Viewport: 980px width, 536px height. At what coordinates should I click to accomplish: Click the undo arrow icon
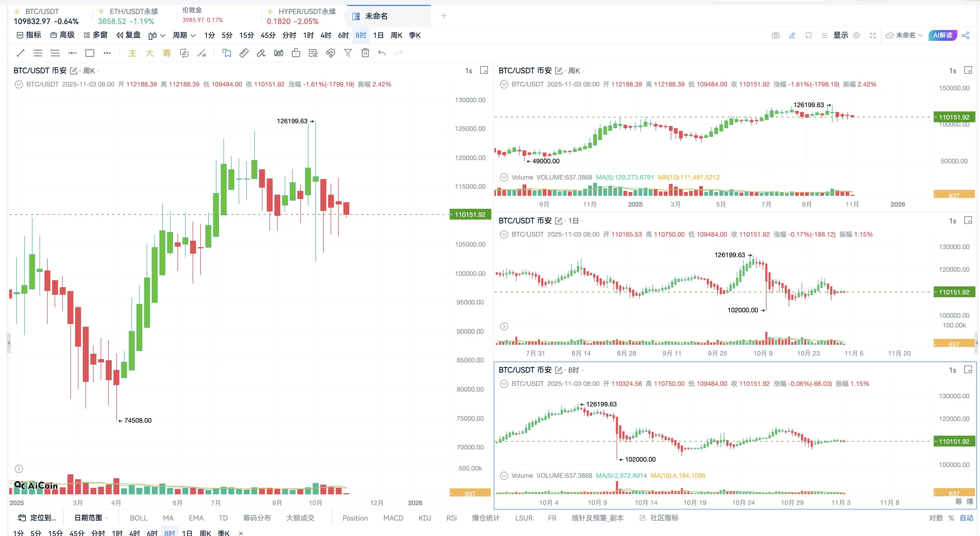(x=382, y=53)
